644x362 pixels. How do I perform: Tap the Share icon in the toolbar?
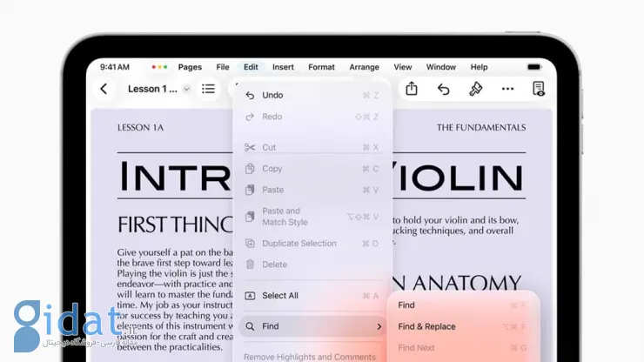point(412,89)
